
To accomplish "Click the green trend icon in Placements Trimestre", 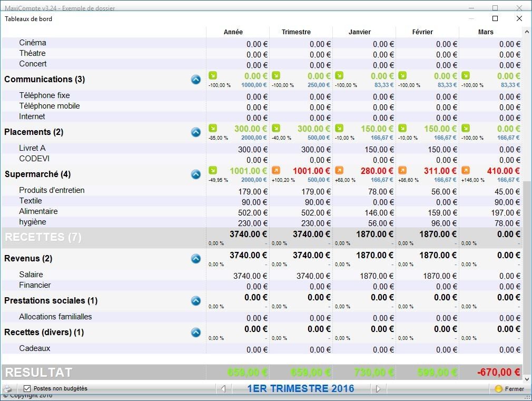I will [x=276, y=128].
